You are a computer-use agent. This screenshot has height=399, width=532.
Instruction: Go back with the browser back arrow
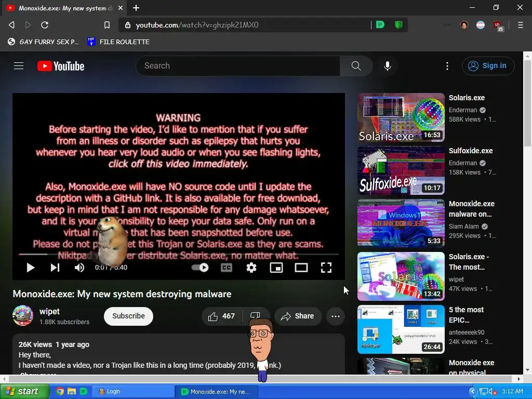click(11, 25)
